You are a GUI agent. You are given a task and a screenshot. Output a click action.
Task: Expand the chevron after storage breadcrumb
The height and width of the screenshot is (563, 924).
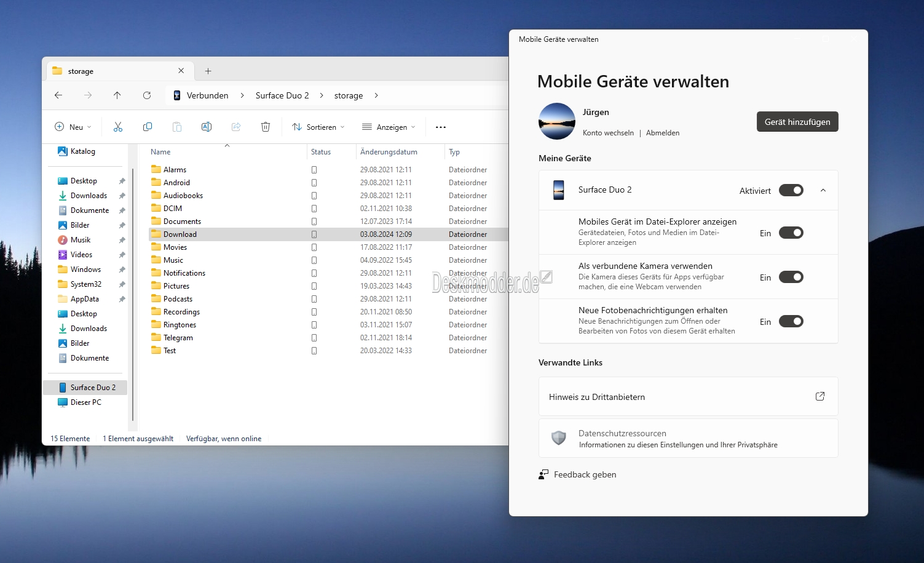376,95
